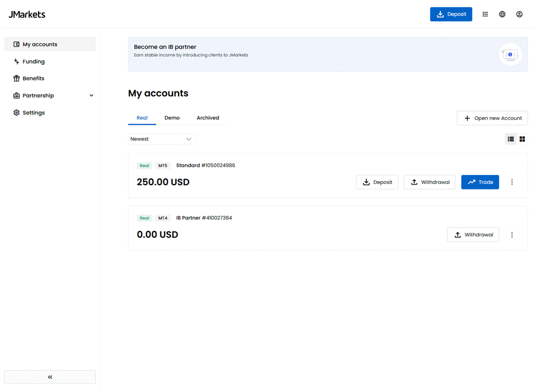Click Open new Account button
This screenshot has width=535, height=392.
(493, 118)
